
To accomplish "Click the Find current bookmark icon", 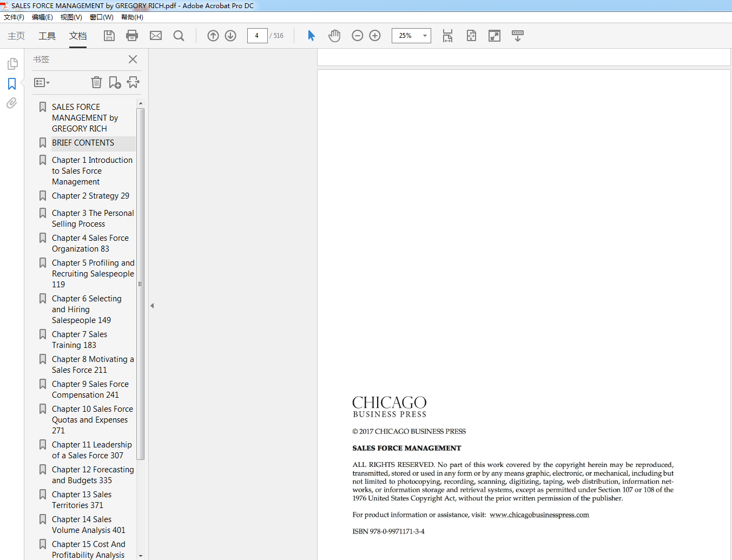I will point(133,82).
